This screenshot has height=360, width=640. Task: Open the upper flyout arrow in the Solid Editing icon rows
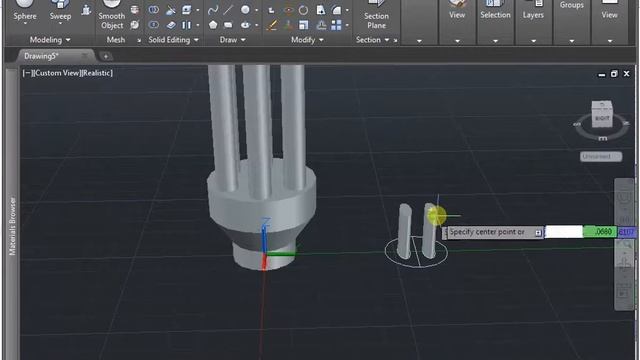pos(198,10)
